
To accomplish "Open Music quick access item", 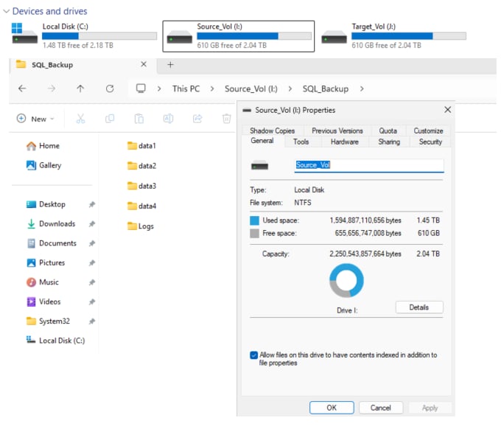I will 43,282.
